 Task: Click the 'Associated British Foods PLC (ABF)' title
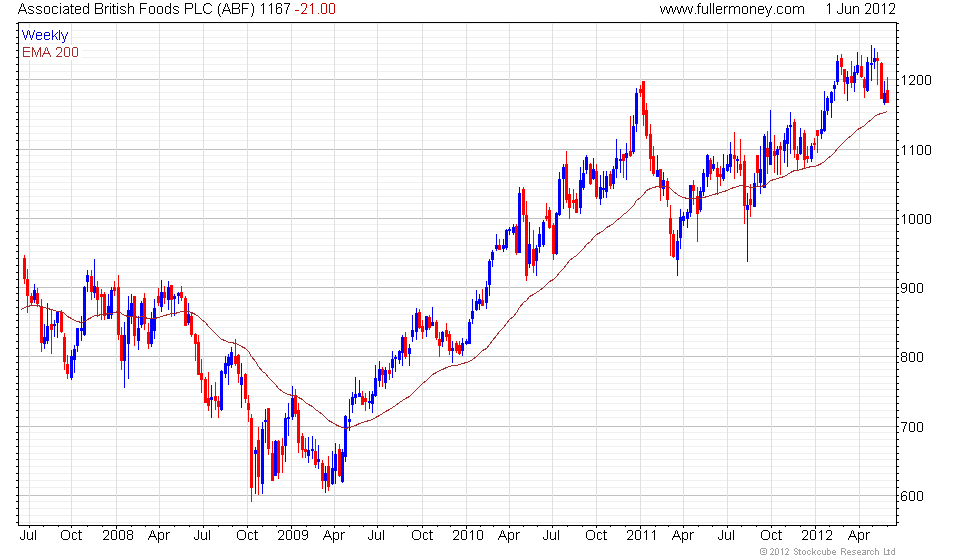click(x=136, y=9)
